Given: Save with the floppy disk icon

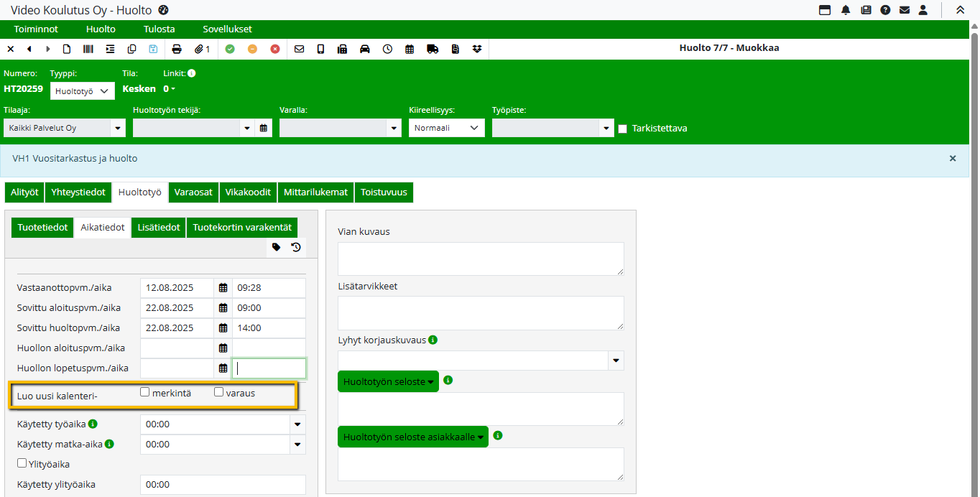Looking at the screenshot, I should coord(153,49).
